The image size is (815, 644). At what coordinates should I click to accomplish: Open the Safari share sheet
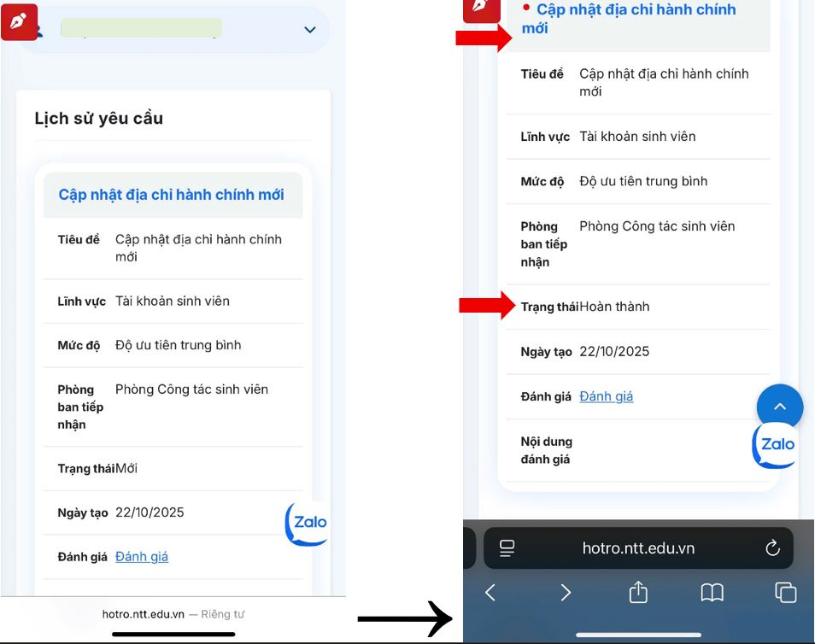[x=638, y=593]
